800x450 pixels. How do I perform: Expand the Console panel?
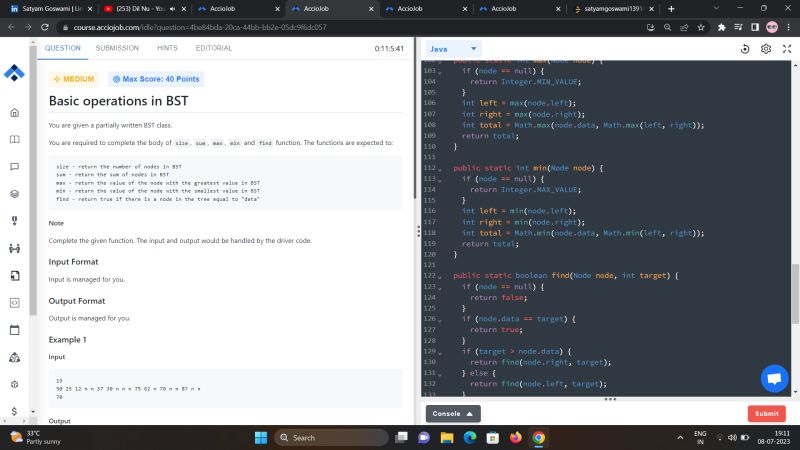coord(454,413)
